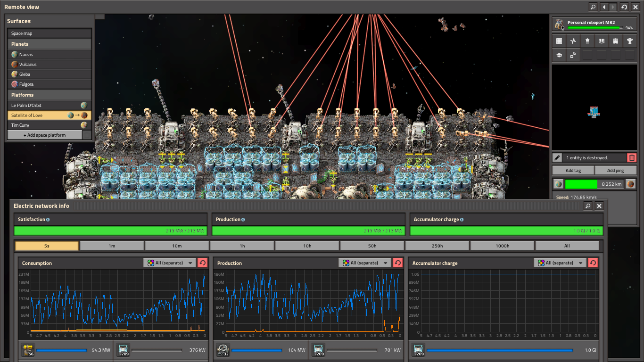Image resolution: width=644 pixels, height=362 pixels.
Task: Click the Accumulator charge 1.0 GJ bar
Action: click(x=506, y=231)
